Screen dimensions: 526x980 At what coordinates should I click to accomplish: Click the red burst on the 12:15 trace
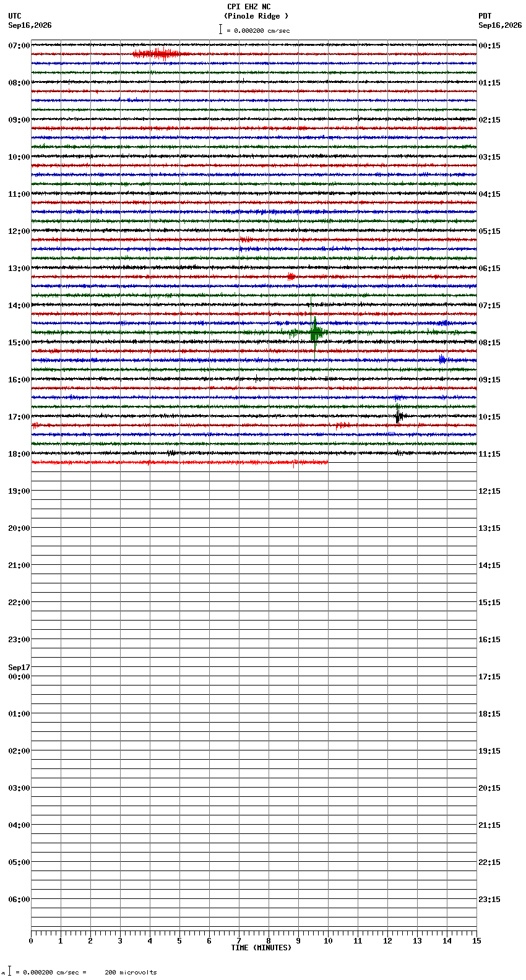click(x=246, y=239)
